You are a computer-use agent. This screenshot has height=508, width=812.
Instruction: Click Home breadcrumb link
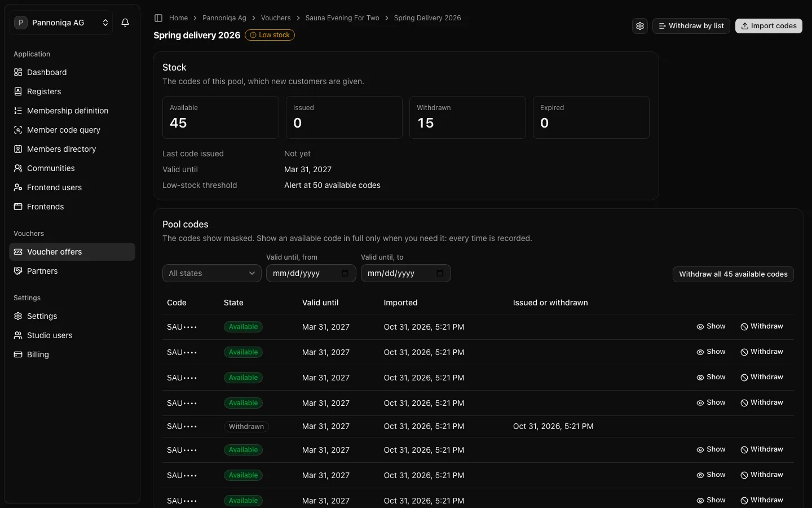[x=178, y=18]
